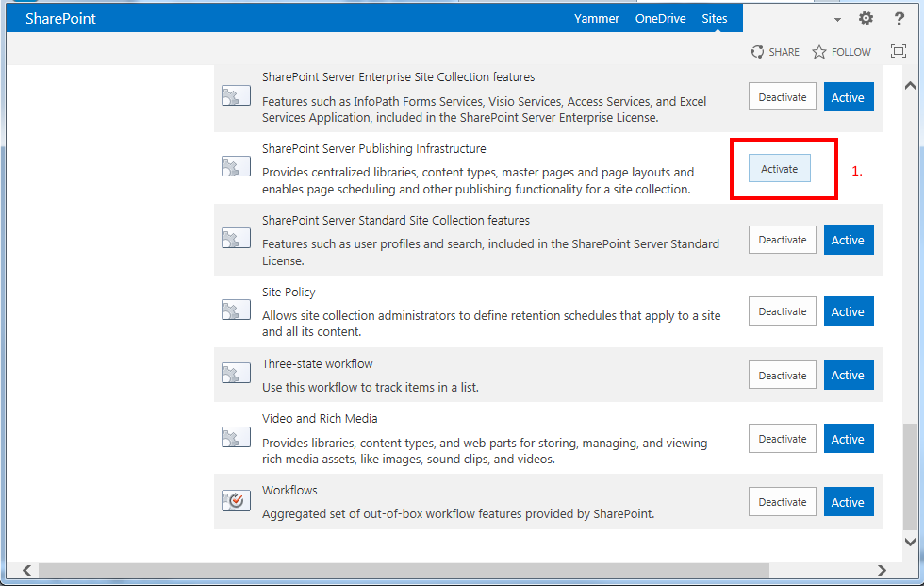Click the Share icon
This screenshot has width=924, height=586.
click(757, 52)
